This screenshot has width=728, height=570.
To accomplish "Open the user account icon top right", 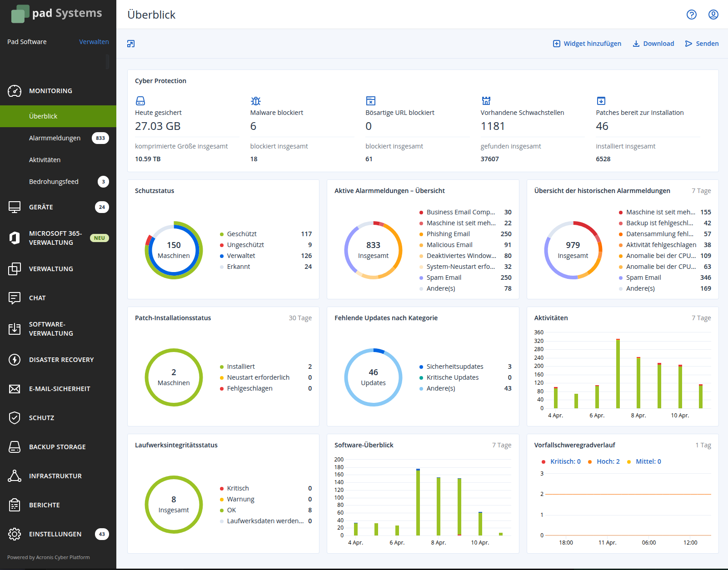I will [713, 15].
